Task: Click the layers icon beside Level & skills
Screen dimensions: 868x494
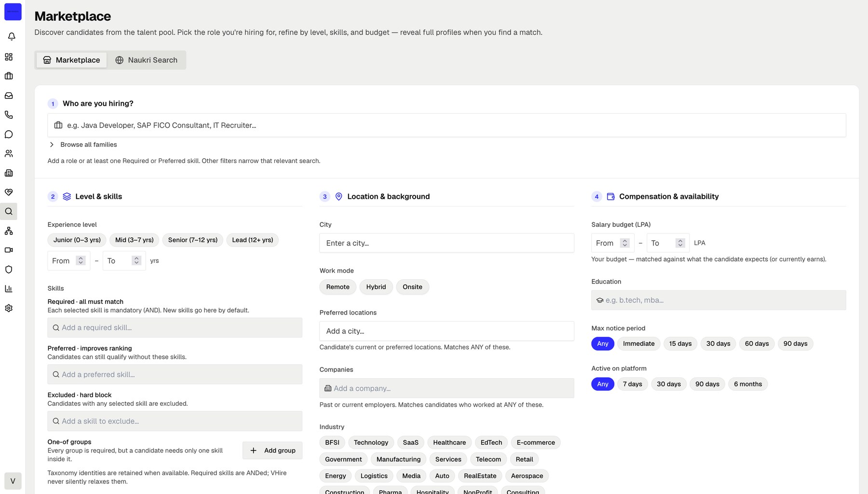Action: (67, 196)
